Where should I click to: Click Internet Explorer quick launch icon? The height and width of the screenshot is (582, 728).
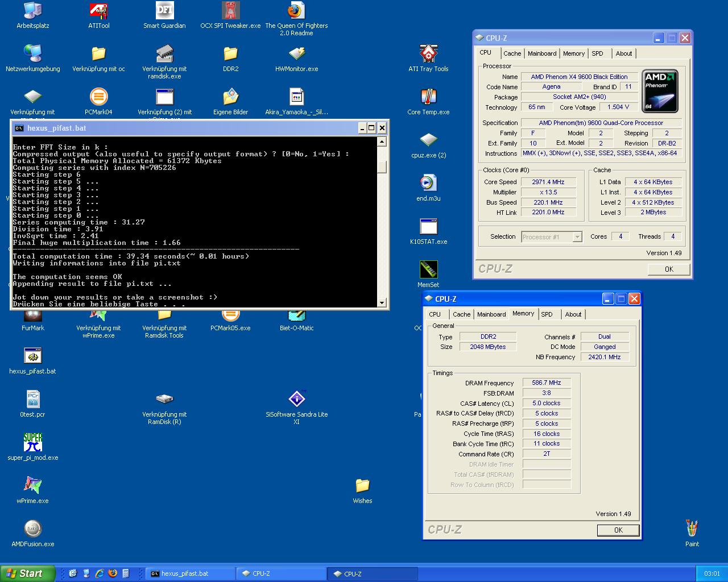pos(100,573)
